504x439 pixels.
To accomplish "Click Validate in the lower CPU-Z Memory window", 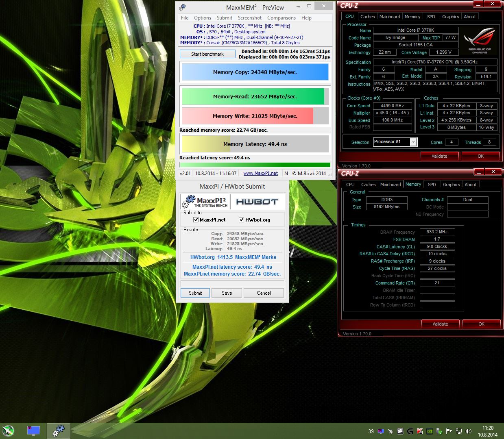I will click(440, 324).
